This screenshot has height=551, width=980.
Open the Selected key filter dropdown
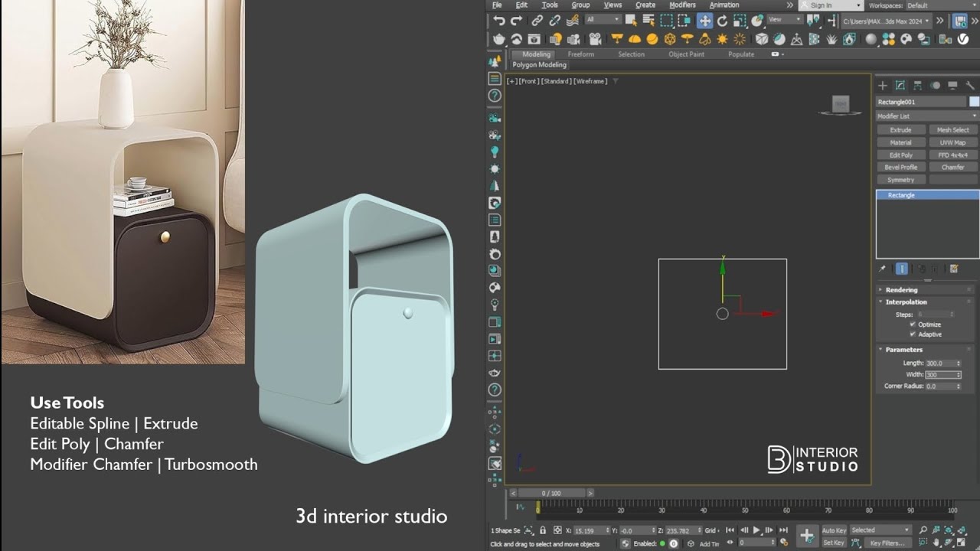tap(880, 530)
